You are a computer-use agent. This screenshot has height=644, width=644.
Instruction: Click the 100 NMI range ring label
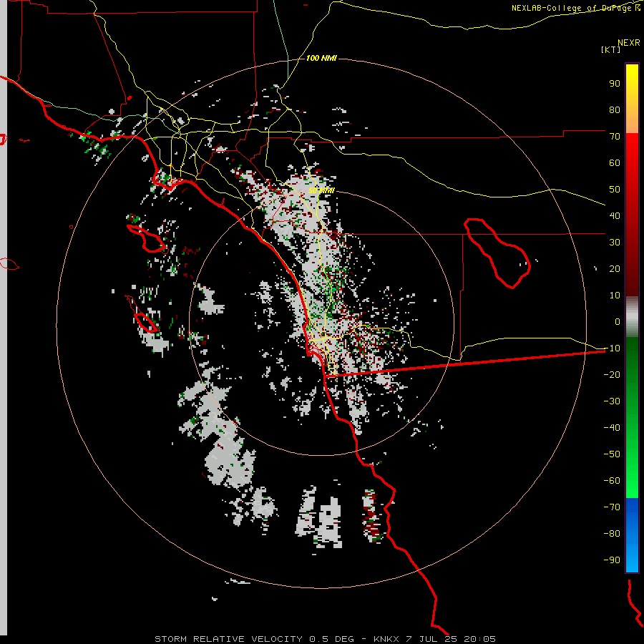(x=321, y=59)
